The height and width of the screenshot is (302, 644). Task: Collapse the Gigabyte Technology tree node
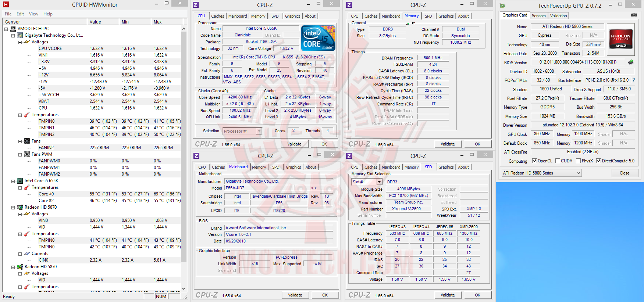pos(13,35)
